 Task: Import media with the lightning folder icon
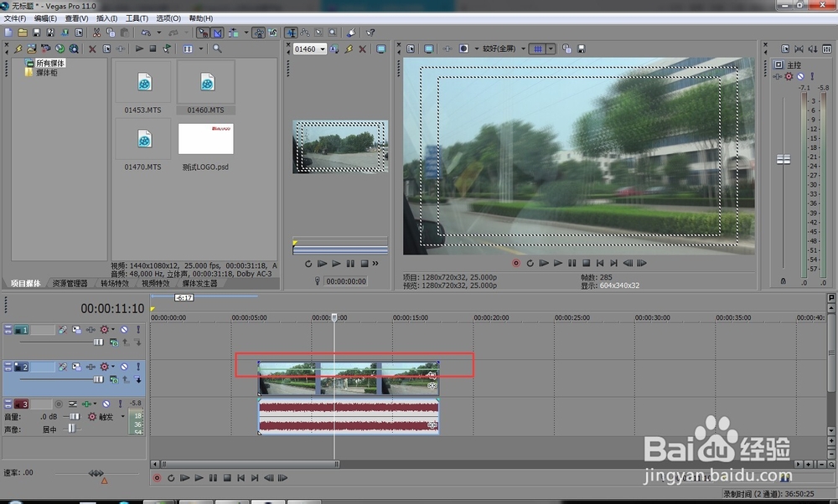[x=18, y=49]
